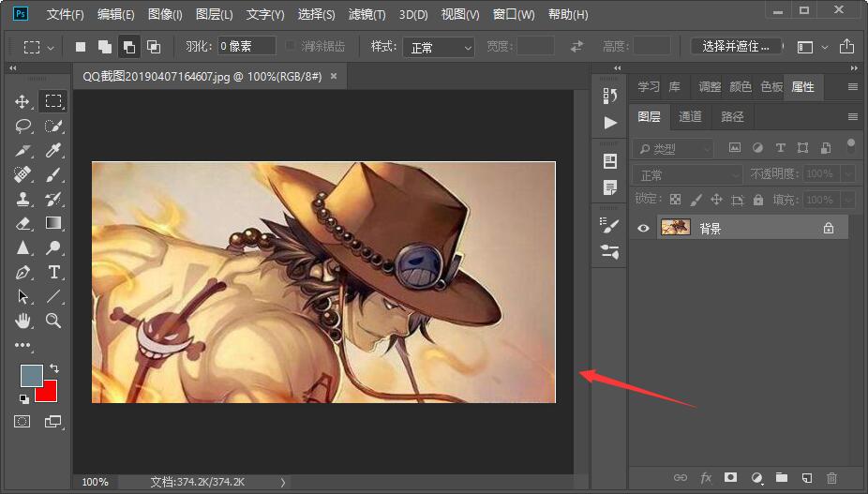Choose Subtract from Selection mode

pos(129,47)
